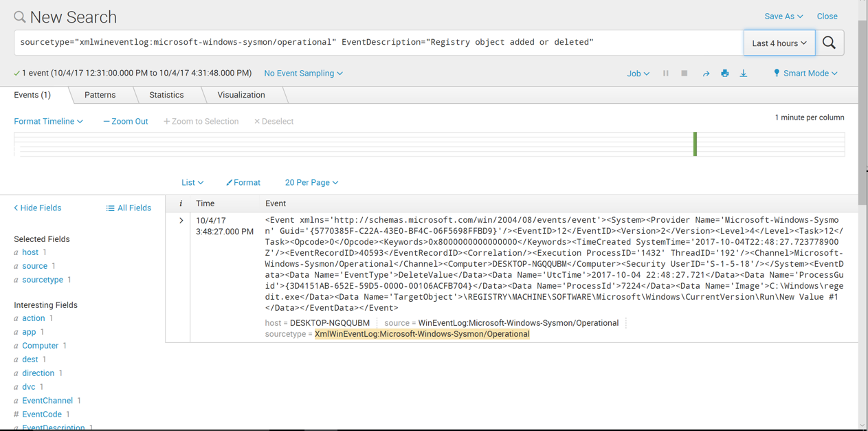The image size is (868, 431).
Task: Select the app field
Action: click(29, 332)
